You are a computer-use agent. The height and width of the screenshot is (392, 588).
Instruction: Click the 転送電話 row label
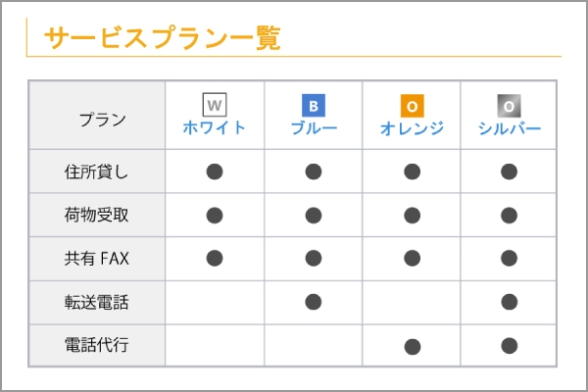97,302
